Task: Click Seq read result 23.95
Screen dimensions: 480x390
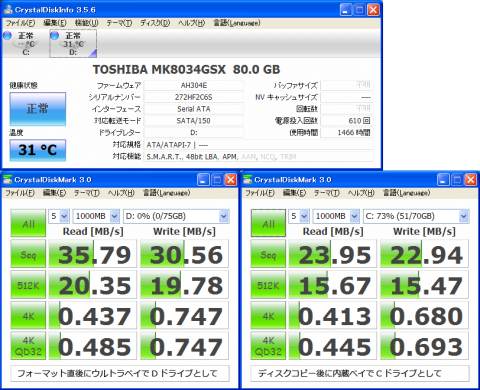Action: pos(333,254)
